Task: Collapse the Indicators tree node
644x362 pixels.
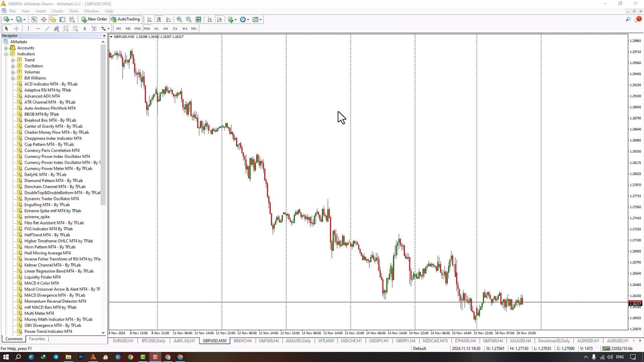Action: 6,54
